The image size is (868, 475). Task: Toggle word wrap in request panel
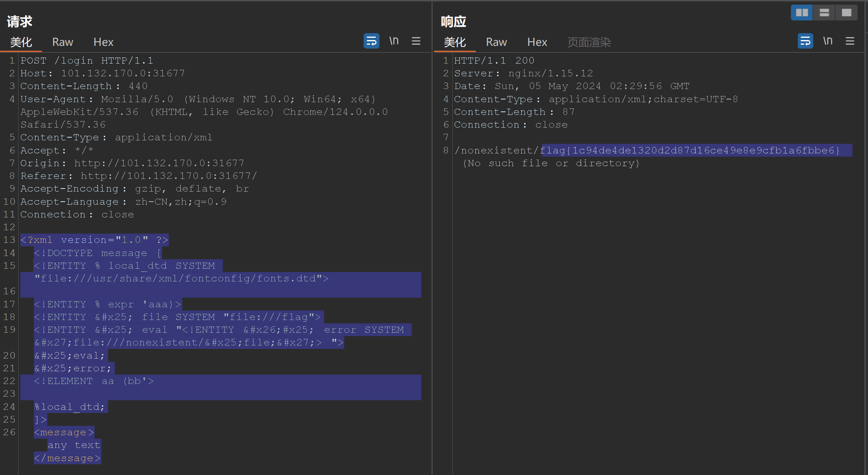[x=371, y=41]
